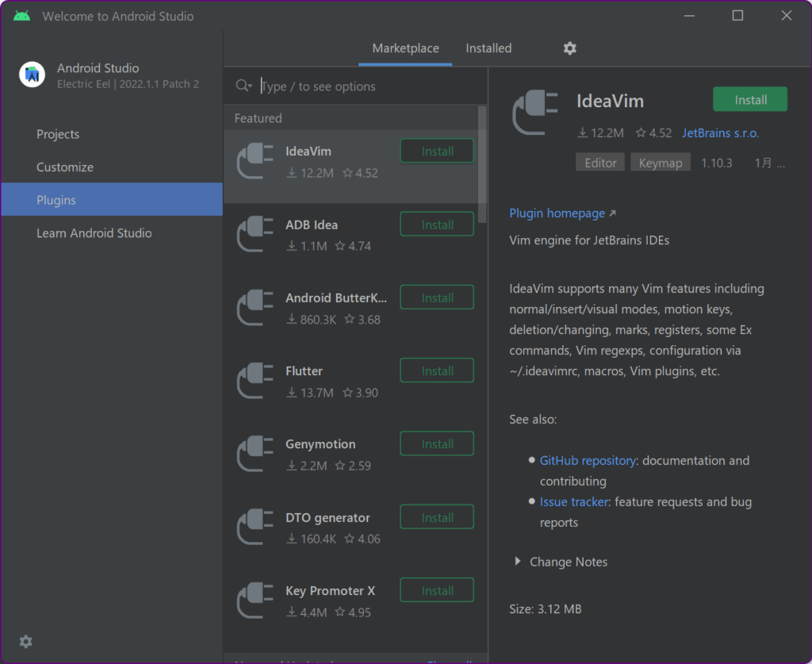
Task: Select the Key Promoter X plugin name
Action: point(331,590)
